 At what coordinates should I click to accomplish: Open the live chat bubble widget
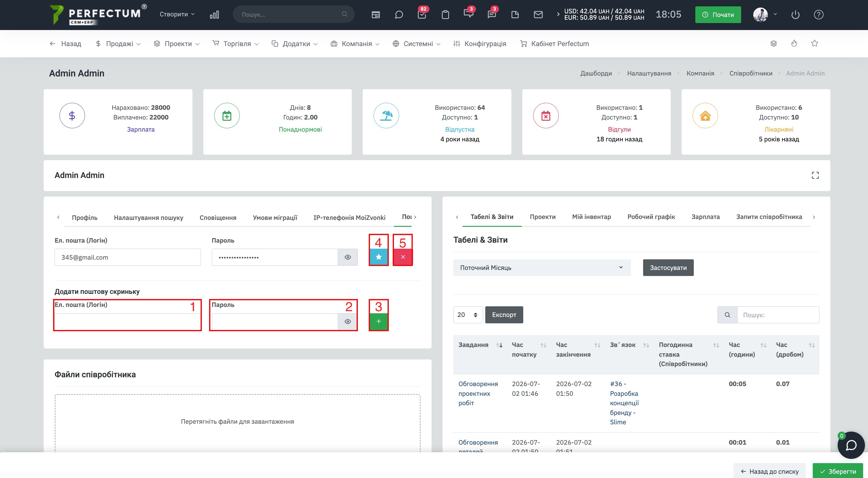(851, 445)
